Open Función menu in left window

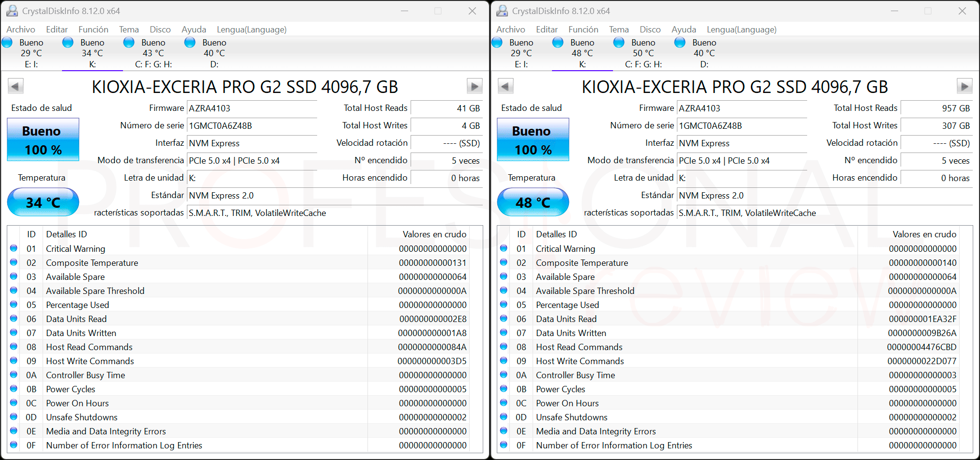pyautogui.click(x=93, y=30)
